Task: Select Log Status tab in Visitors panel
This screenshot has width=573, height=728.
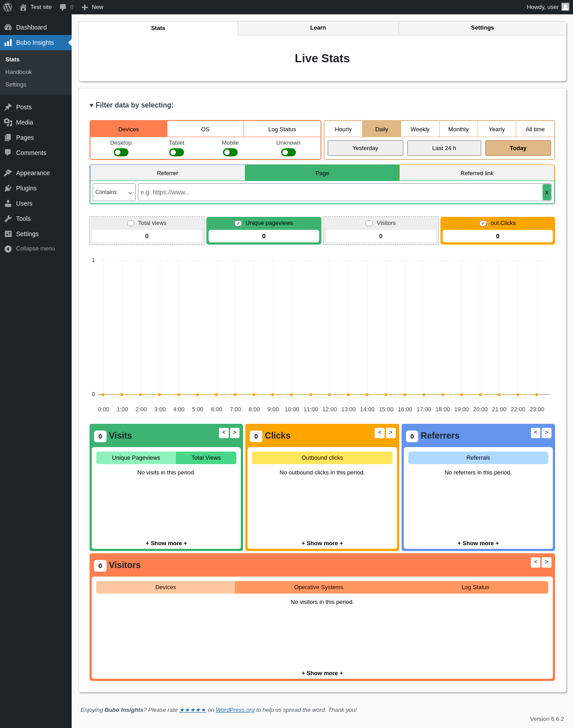Action: (x=475, y=587)
